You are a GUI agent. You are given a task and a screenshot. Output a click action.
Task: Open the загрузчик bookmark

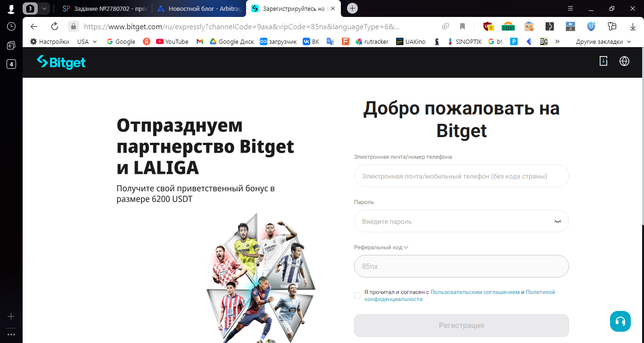pyautogui.click(x=278, y=41)
